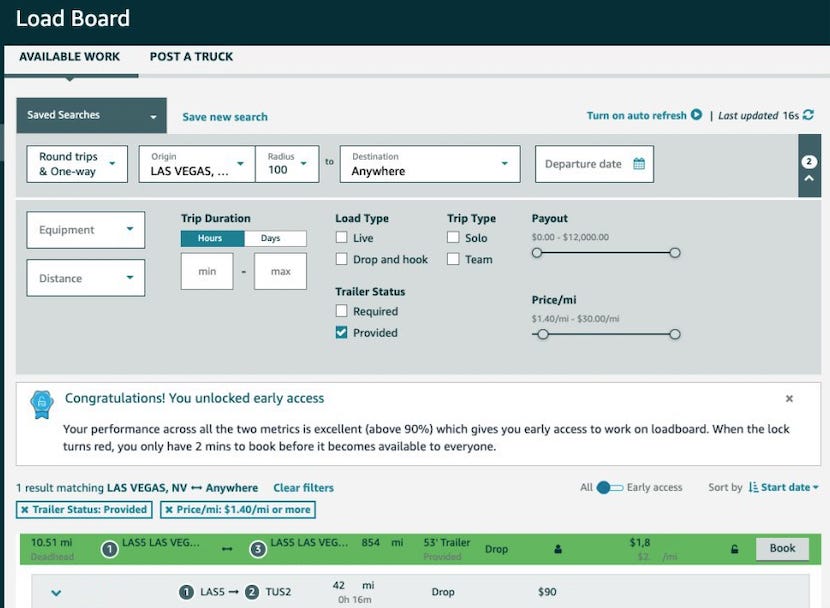Collapse the filters panel with up chevron
Viewport: 830px width, 608px height.
[809, 179]
